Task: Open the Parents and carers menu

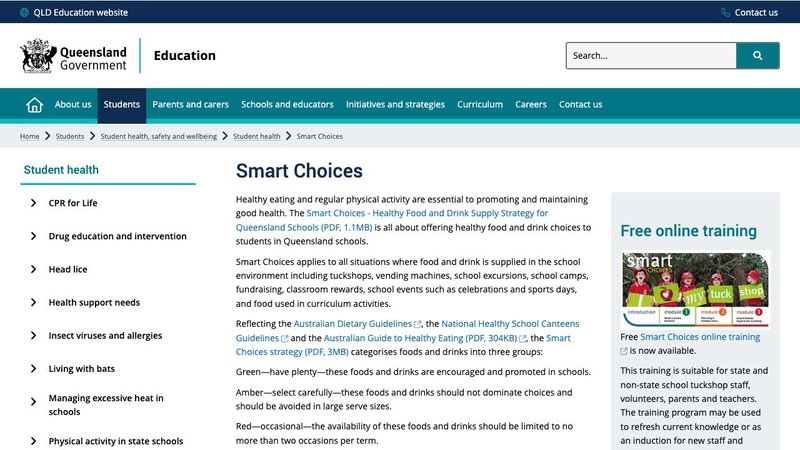Action: (x=190, y=105)
